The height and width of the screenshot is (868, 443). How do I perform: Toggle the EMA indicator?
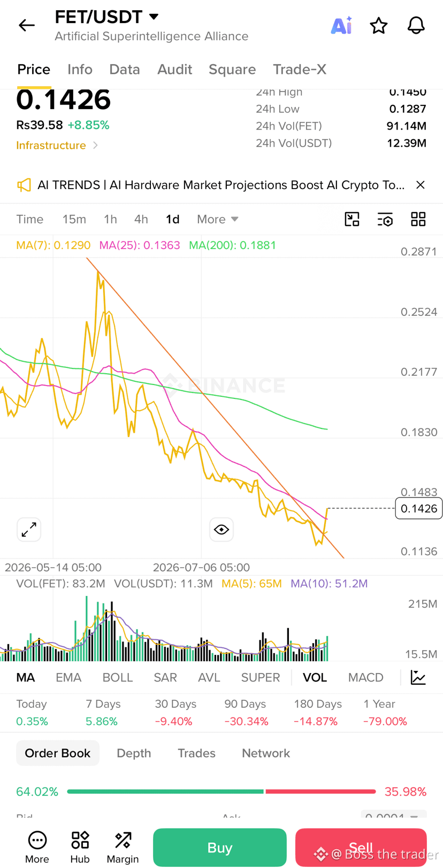pos(68,678)
